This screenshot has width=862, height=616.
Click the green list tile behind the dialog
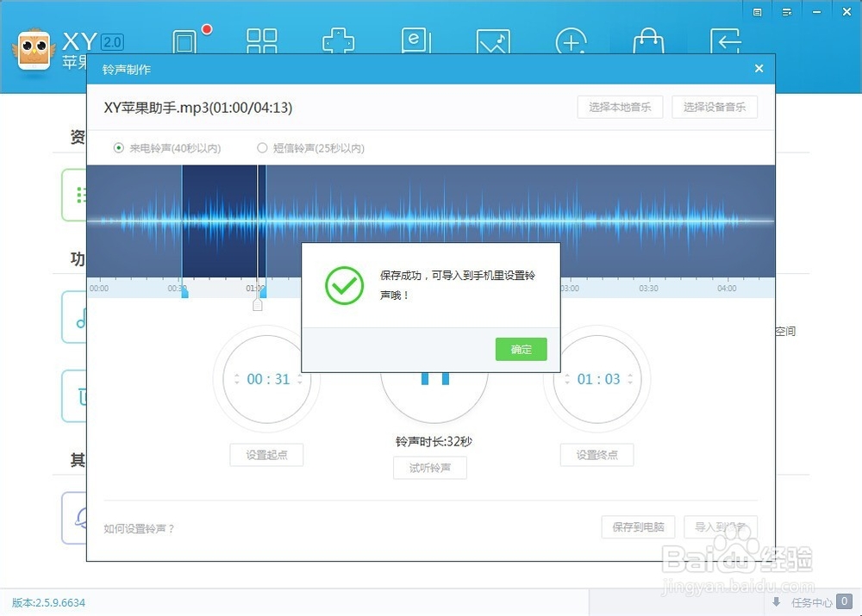point(74,195)
